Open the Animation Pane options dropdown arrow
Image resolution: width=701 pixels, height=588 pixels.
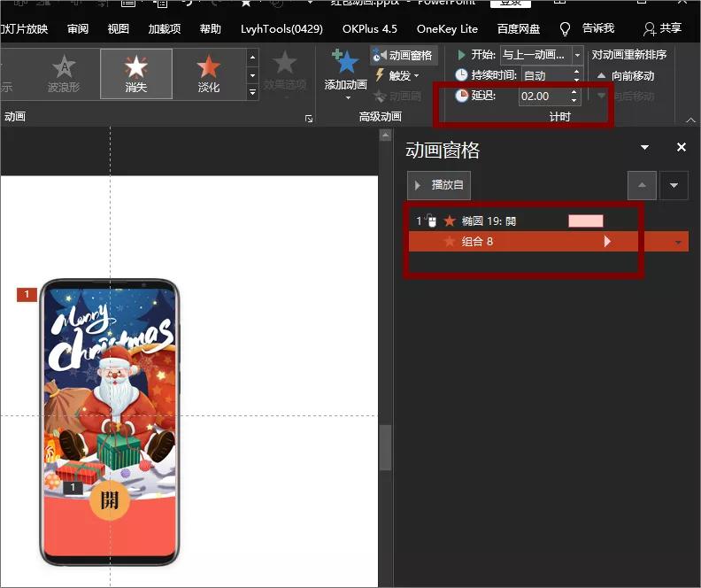click(644, 147)
